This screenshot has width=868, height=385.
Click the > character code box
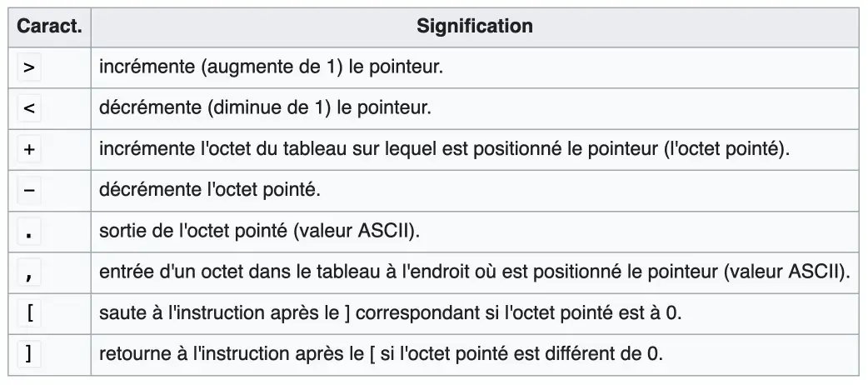[29, 67]
